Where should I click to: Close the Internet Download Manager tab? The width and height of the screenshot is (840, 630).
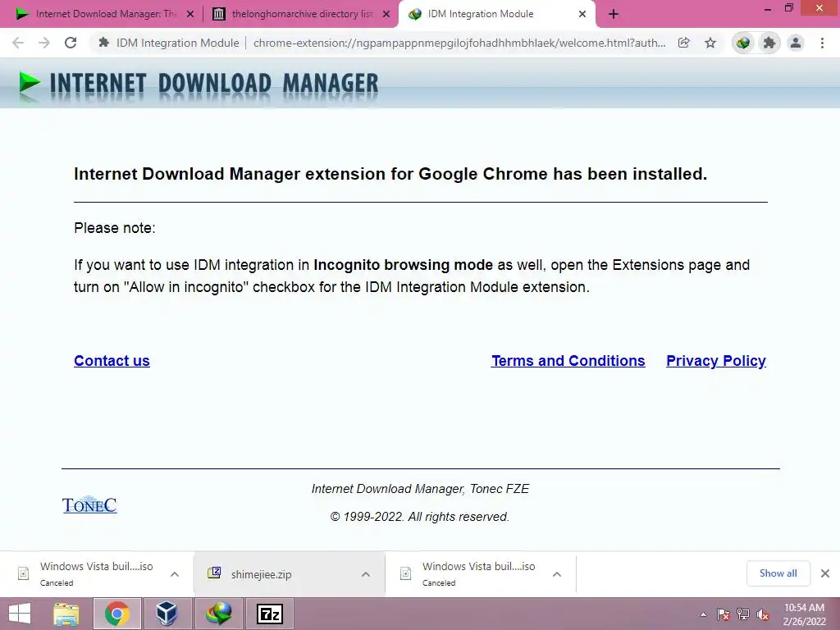coord(190,15)
